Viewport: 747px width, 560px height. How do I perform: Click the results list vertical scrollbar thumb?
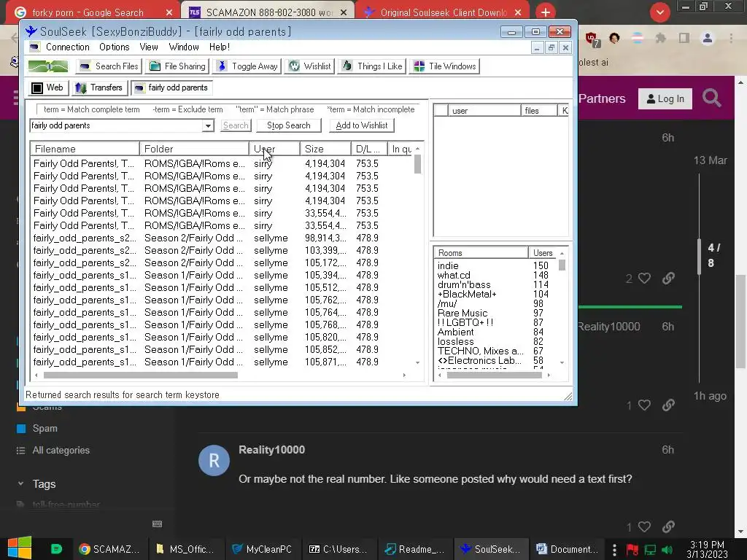(418, 164)
